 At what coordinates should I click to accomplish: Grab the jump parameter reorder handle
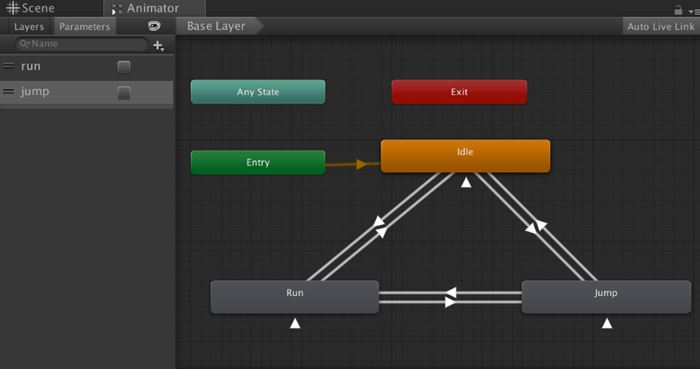[8, 91]
